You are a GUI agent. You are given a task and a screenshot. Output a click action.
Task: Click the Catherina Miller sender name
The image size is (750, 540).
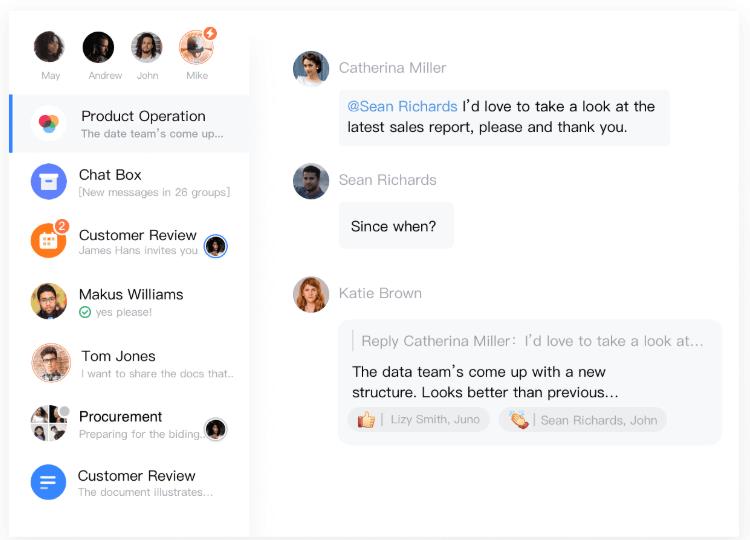[392, 68]
